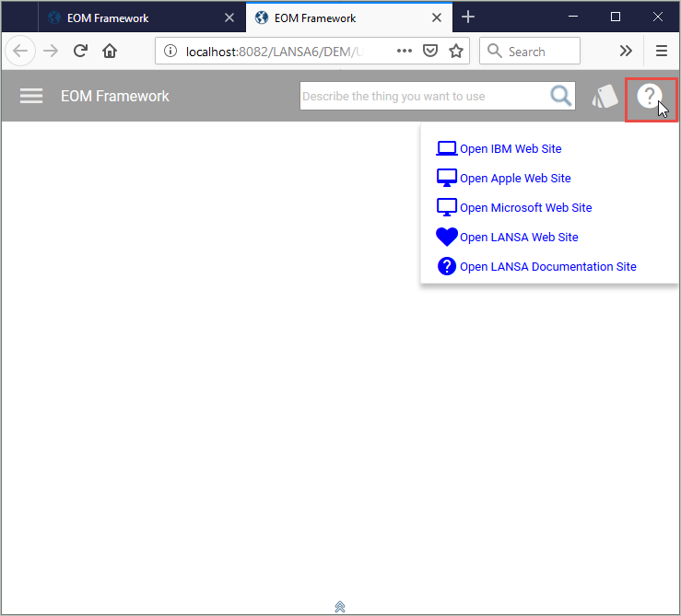Maximize the browser window

pos(616,17)
